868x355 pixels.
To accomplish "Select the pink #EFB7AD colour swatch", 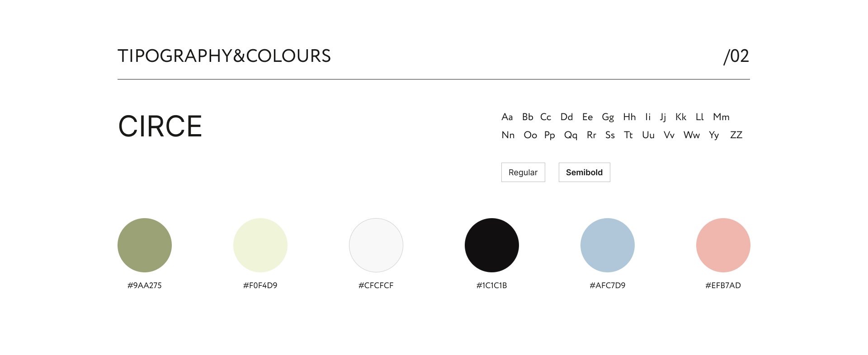I will coord(723,245).
